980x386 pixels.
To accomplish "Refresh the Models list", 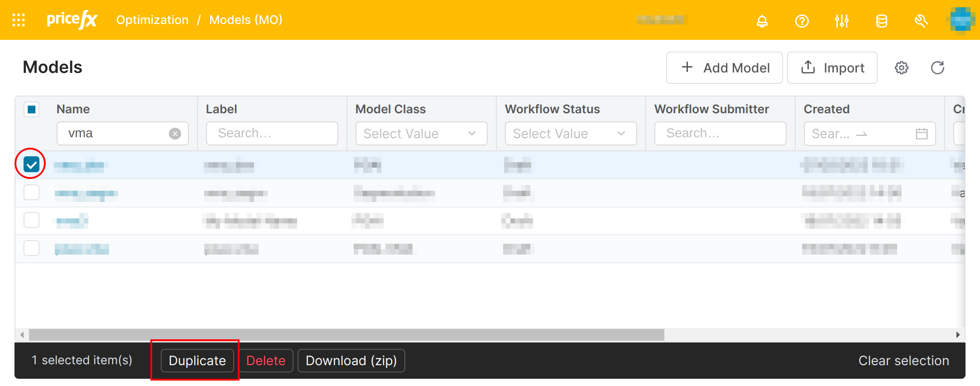I will pos(937,68).
